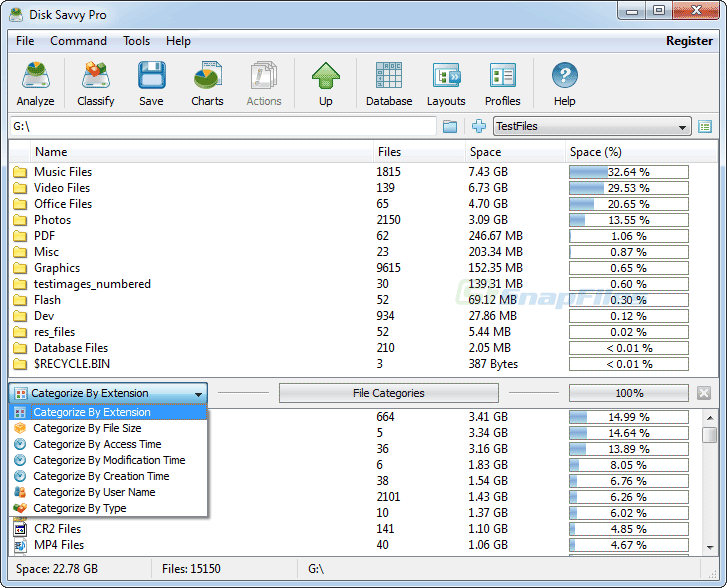Add a directory with the blue plus icon
Viewport: 727px width, 588px height.
tap(478, 126)
